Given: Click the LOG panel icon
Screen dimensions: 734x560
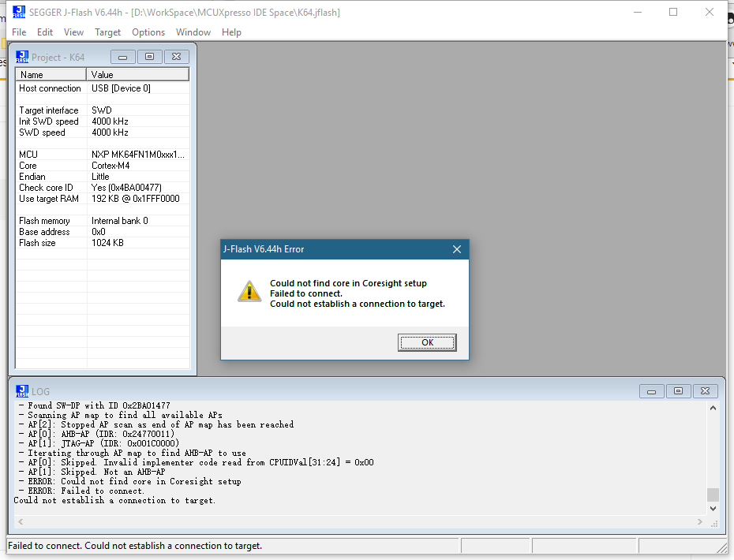Looking at the screenshot, I should [x=22, y=391].
